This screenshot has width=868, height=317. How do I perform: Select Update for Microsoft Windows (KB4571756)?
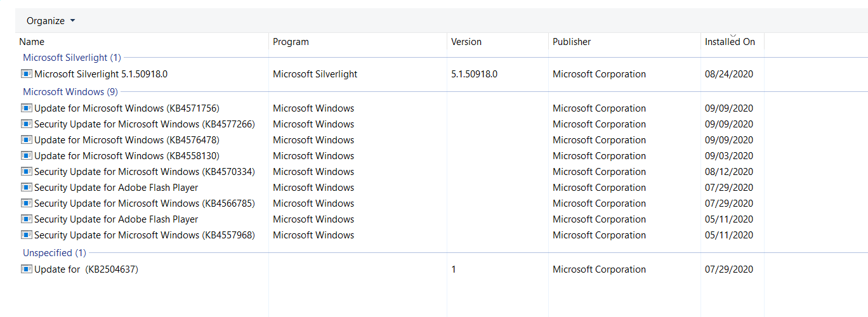point(127,108)
